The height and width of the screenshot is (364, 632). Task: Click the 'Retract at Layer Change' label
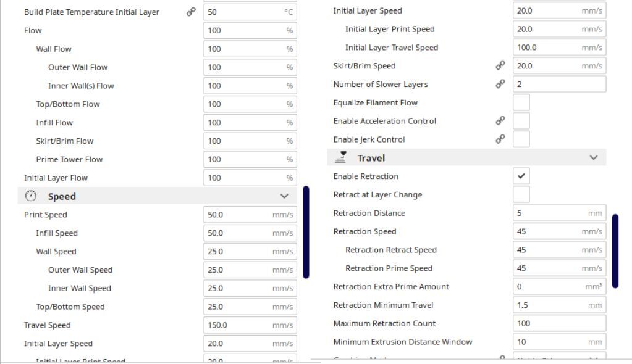point(377,195)
